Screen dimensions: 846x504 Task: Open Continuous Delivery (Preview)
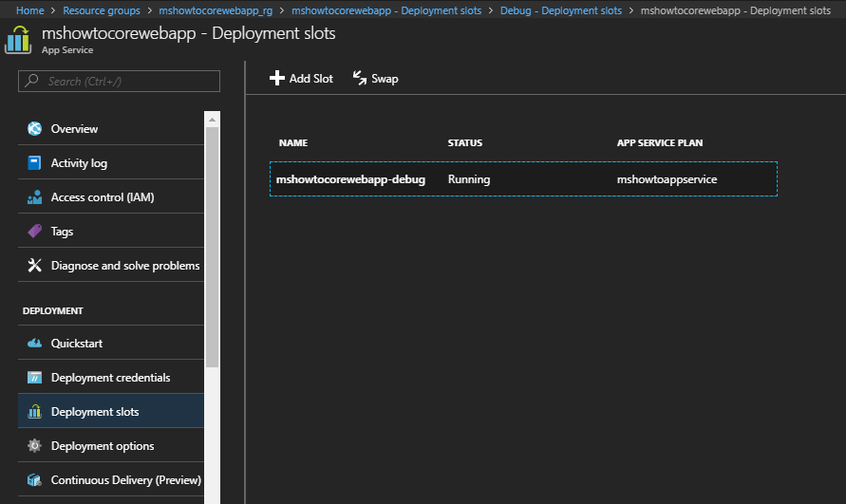click(x=111, y=479)
